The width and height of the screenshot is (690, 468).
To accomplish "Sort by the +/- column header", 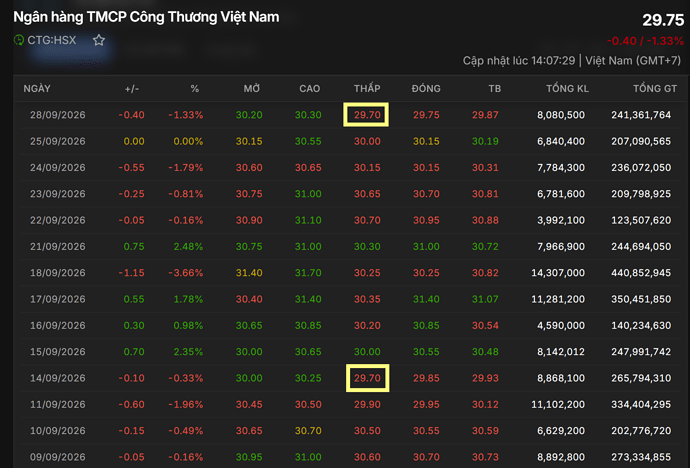I will 132,88.
